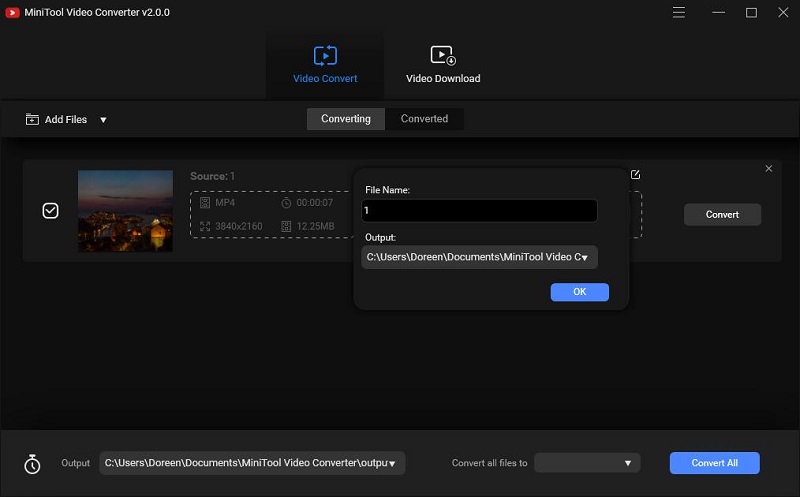Image resolution: width=800 pixels, height=497 pixels.
Task: Switch to Video Download section
Action: pos(443,65)
